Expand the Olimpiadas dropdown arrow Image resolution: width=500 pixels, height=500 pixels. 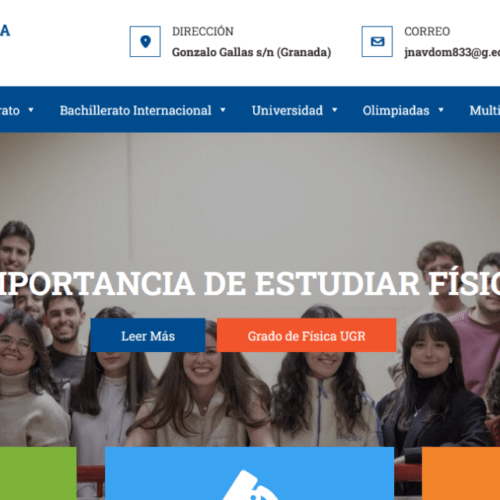click(x=441, y=110)
